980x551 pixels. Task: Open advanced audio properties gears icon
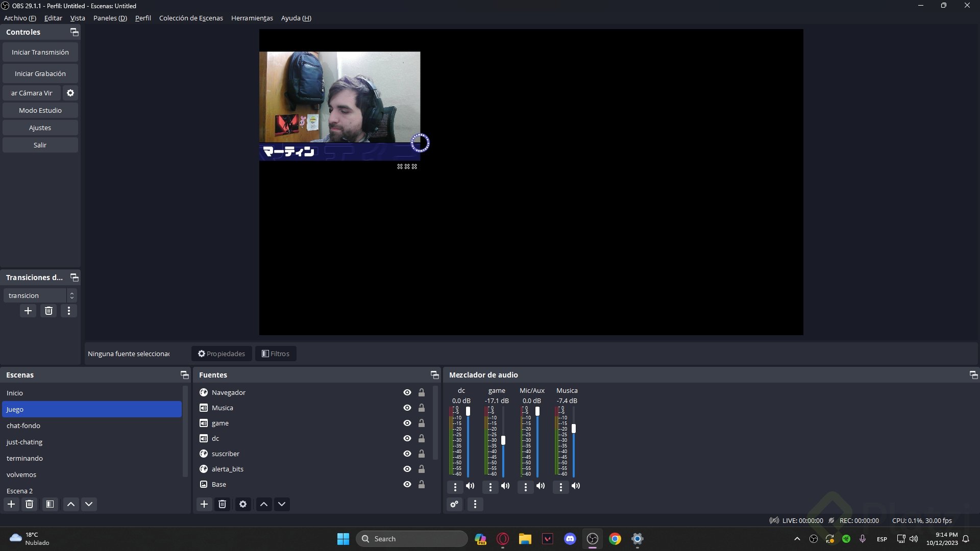(x=454, y=504)
